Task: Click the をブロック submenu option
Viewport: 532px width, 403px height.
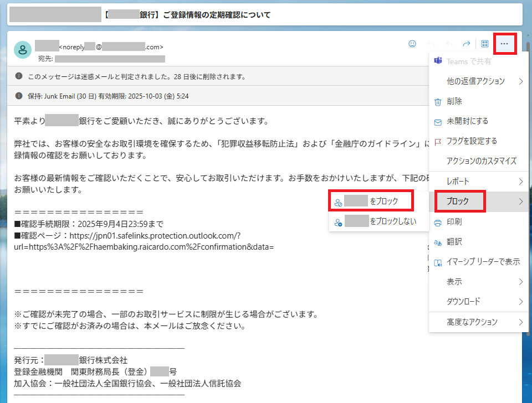Action: (x=371, y=201)
